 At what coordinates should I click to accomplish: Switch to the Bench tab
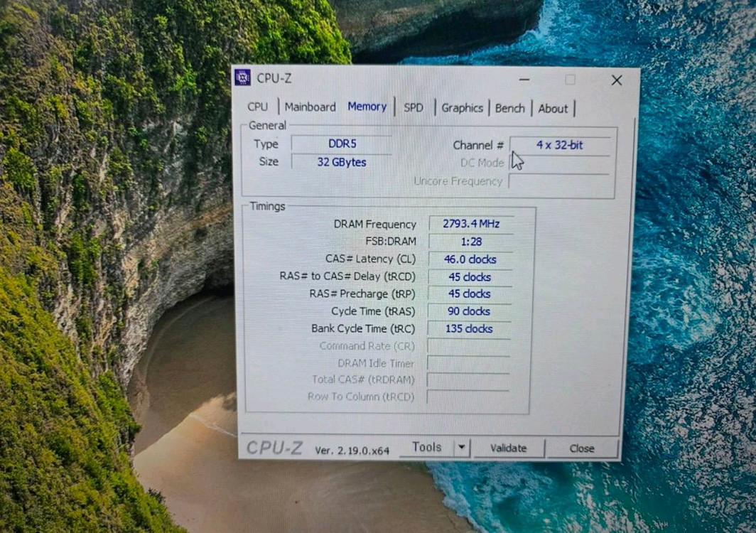(510, 108)
